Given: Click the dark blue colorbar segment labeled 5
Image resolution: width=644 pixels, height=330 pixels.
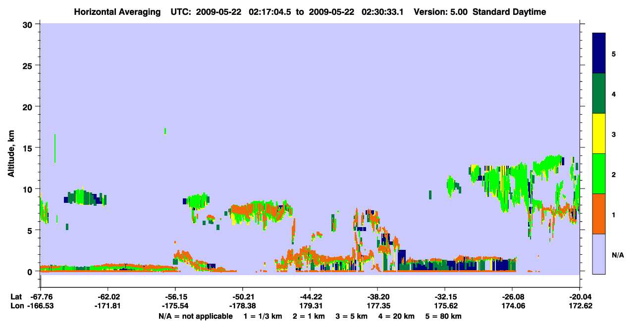Looking at the screenshot, I should [x=599, y=53].
